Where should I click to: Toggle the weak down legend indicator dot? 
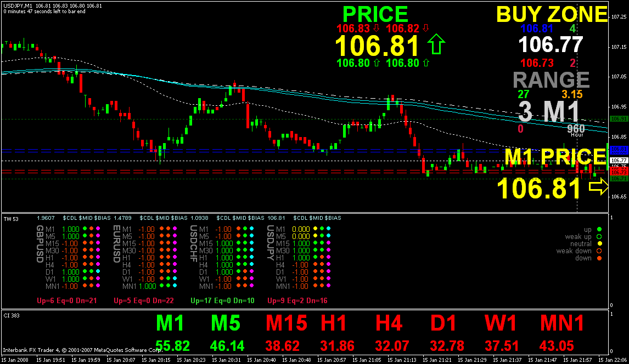[x=599, y=251]
